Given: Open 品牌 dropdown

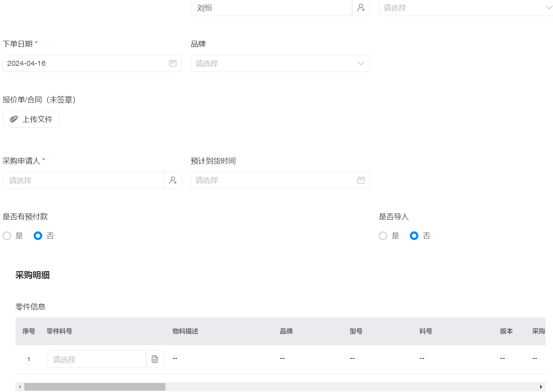Looking at the screenshot, I should 280,63.
